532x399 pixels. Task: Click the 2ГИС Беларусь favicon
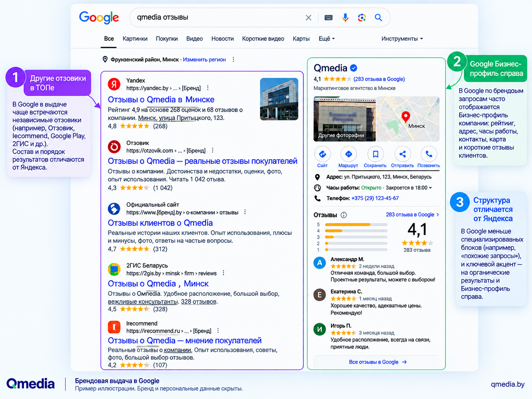point(114,269)
